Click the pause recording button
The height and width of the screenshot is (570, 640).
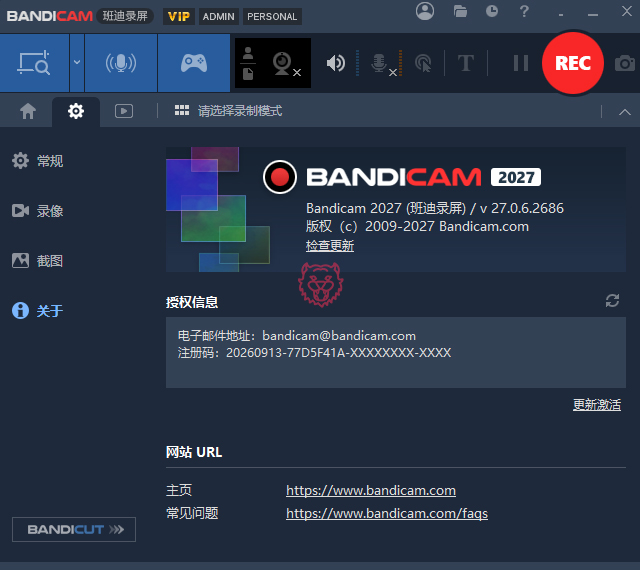click(520, 63)
